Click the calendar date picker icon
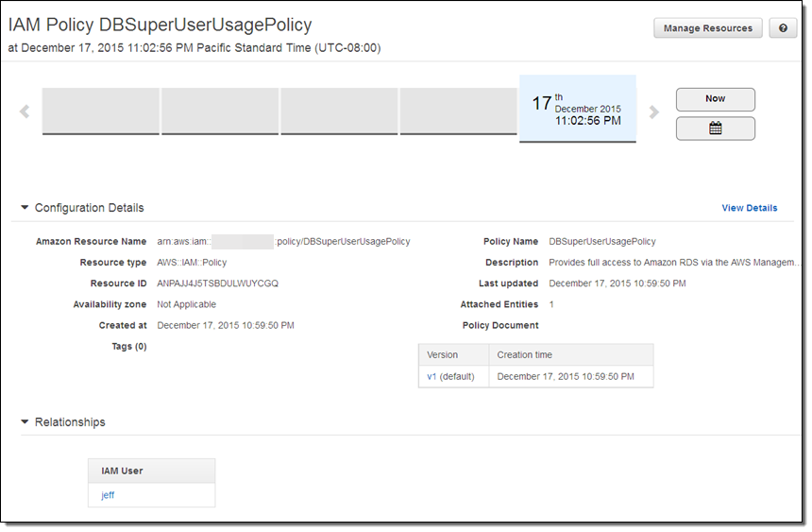 715,129
